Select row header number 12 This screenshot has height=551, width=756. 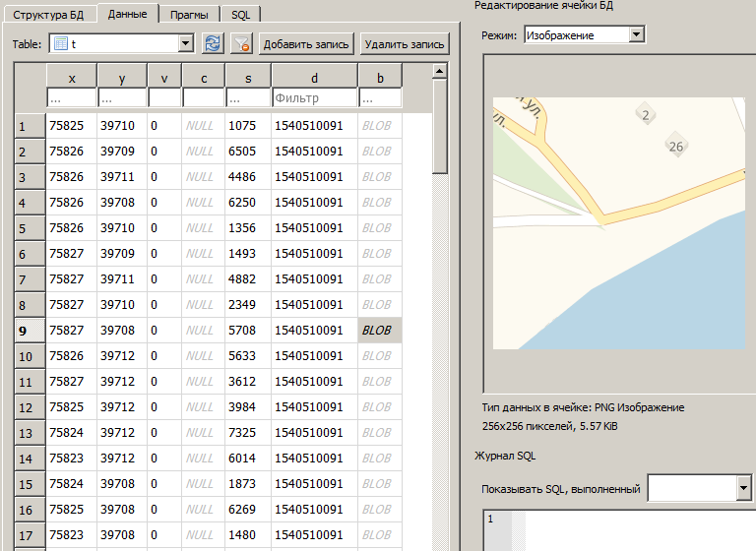pyautogui.click(x=30, y=406)
